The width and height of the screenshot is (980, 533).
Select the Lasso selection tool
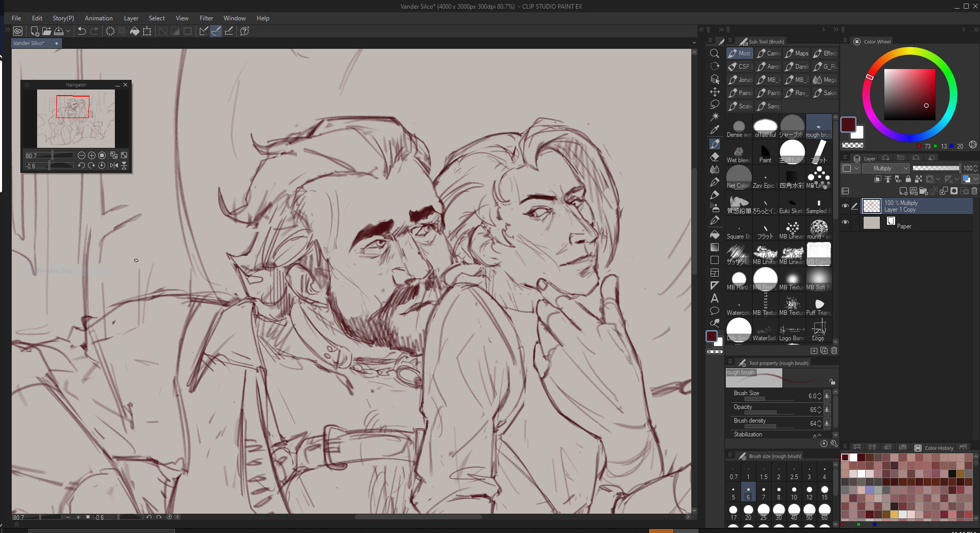pos(714,105)
